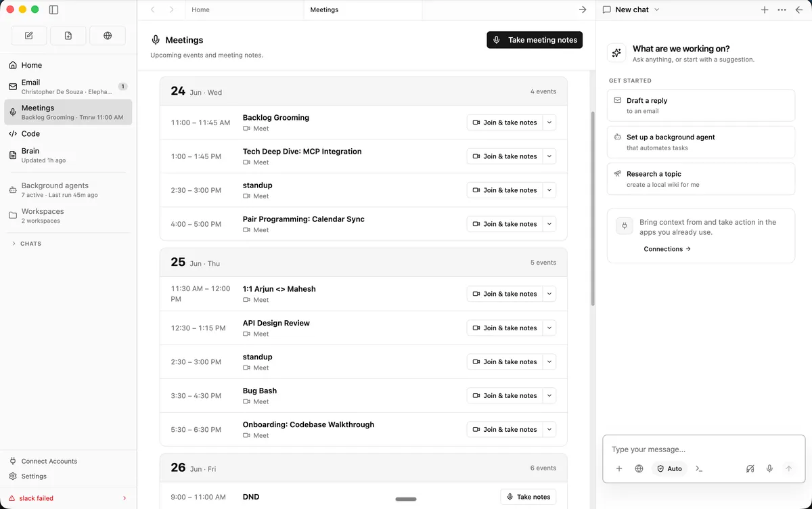Click the terminal prompt icon
Viewport: 812px width, 509px height.
coord(699,468)
